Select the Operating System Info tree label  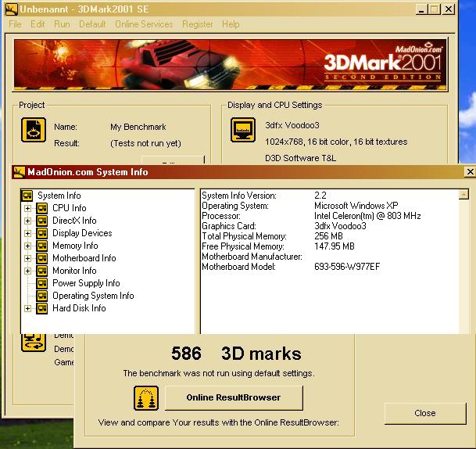(x=93, y=296)
